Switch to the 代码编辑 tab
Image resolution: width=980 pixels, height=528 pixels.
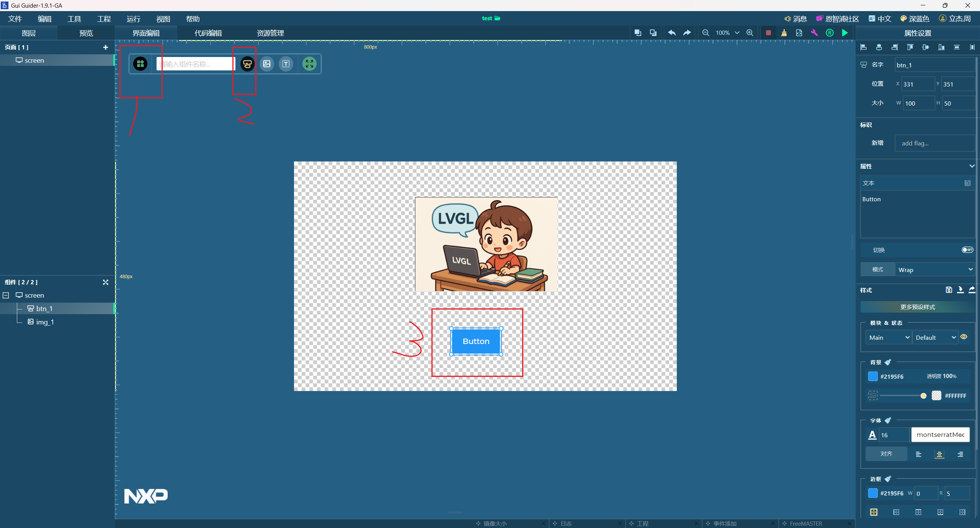click(208, 33)
